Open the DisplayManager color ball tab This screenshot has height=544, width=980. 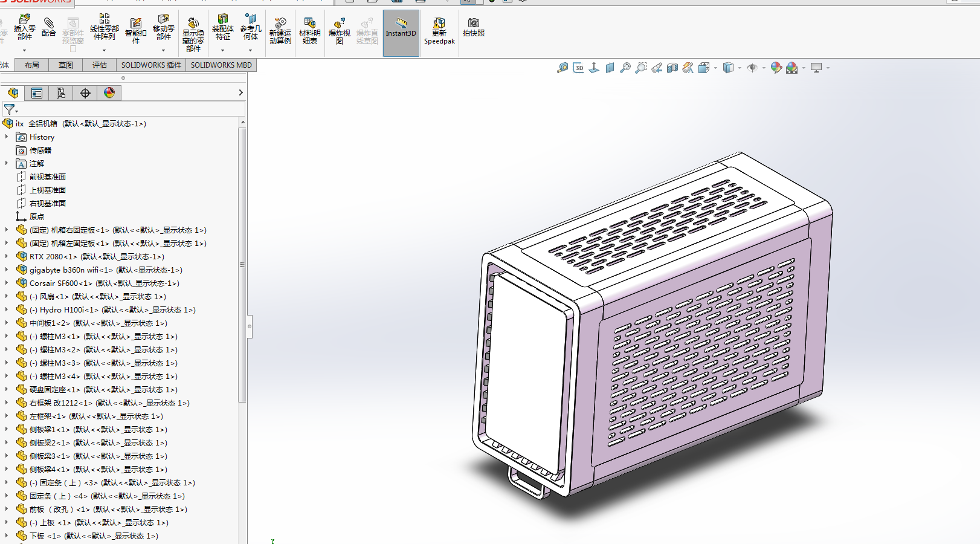coord(109,92)
